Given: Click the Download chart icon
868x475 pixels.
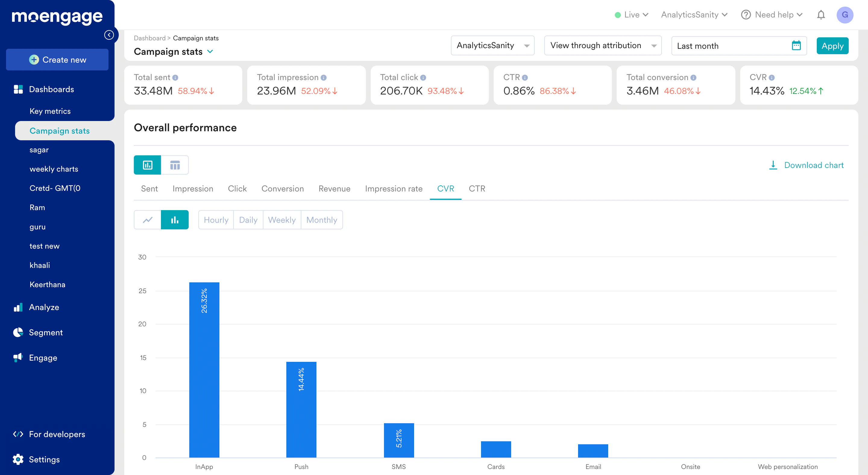Looking at the screenshot, I should click(x=773, y=165).
